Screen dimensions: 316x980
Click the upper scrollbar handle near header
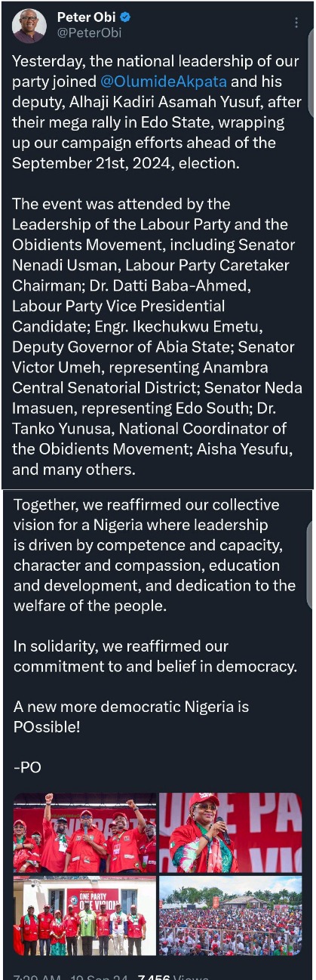pos(311,72)
